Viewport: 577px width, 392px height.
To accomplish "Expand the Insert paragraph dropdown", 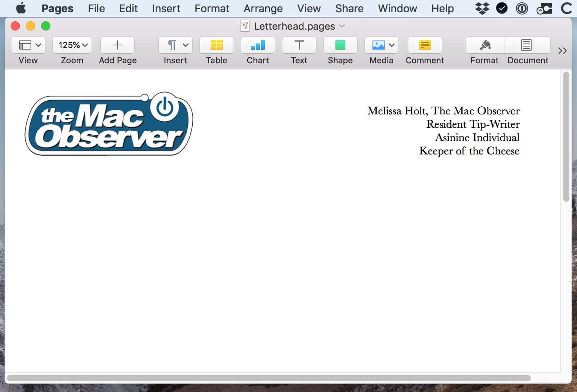I will click(x=176, y=45).
